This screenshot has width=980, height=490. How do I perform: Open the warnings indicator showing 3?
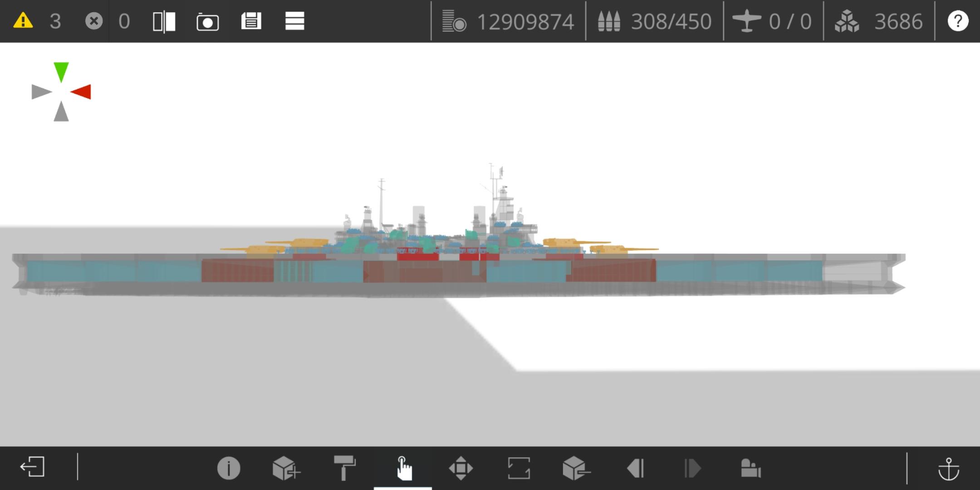click(x=36, y=21)
